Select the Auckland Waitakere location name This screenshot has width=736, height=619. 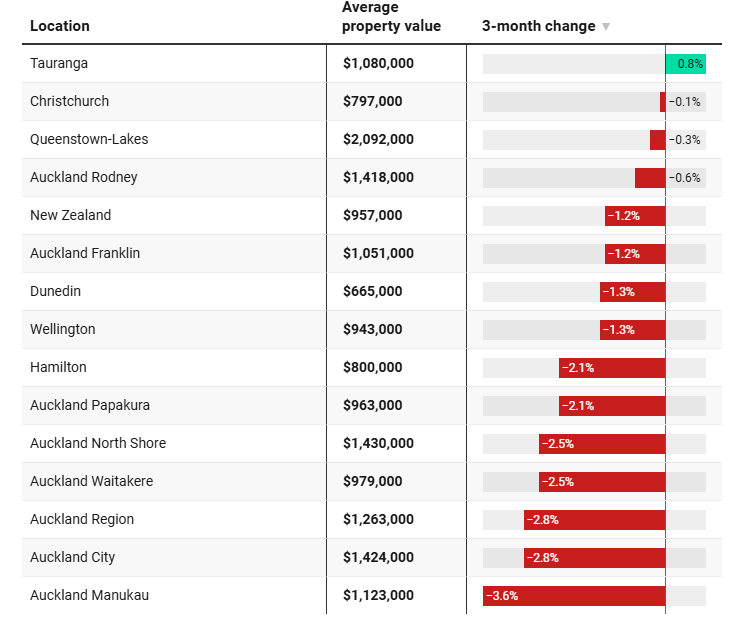[x=92, y=481]
